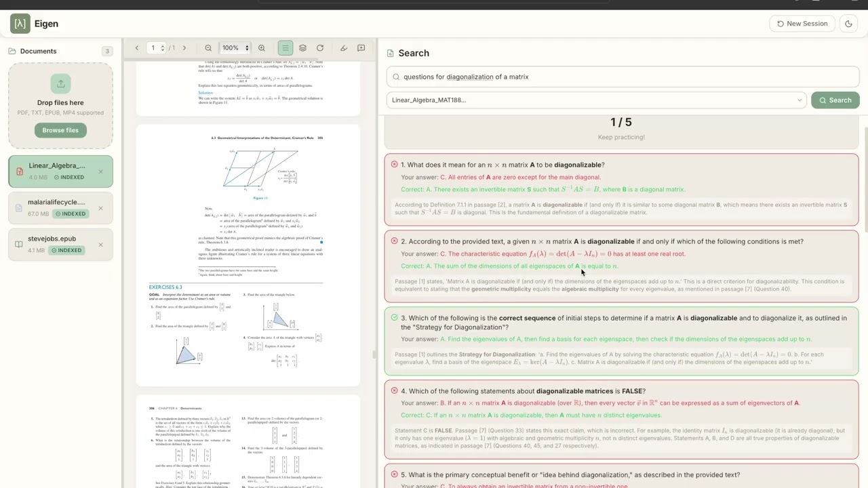
Task: Zoom out on the PDF page
Action: (208, 47)
